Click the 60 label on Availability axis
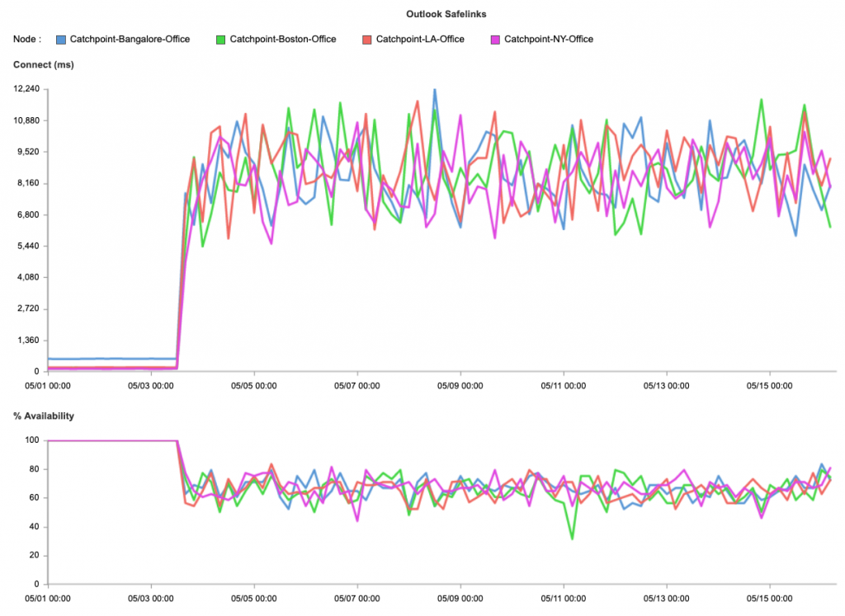Screen dimensions: 845x616 point(35,497)
